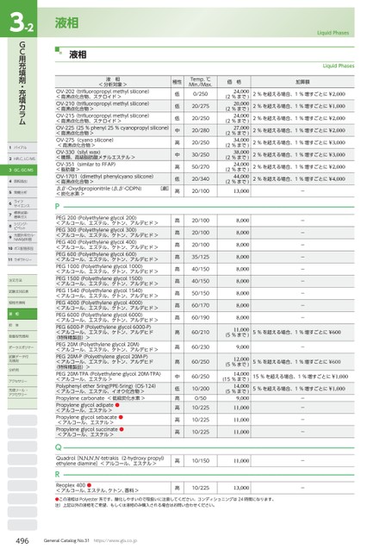The image size is (392, 555).
Task: Click the ¥4,000 surcharge note for OV-1701
Action: (x=299, y=178)
